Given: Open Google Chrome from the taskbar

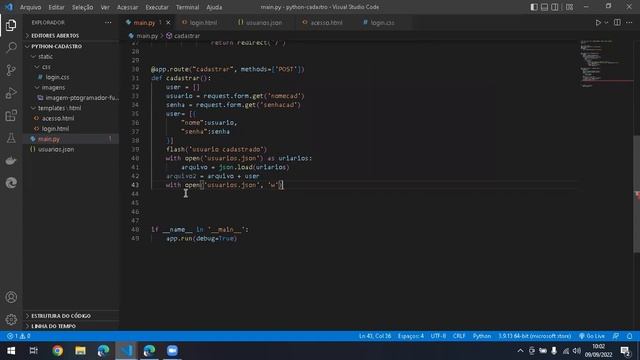Looking at the screenshot, I should [x=58, y=350].
